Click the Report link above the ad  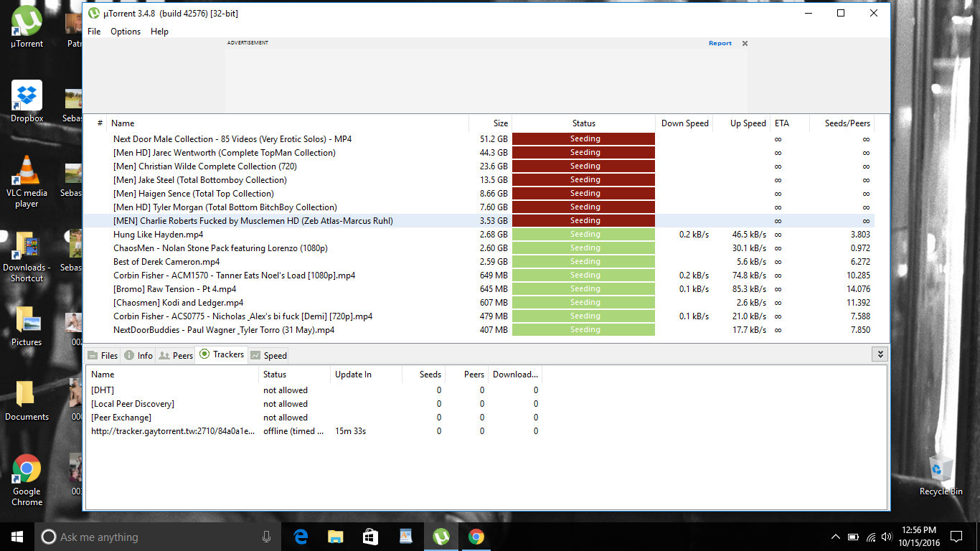point(720,43)
